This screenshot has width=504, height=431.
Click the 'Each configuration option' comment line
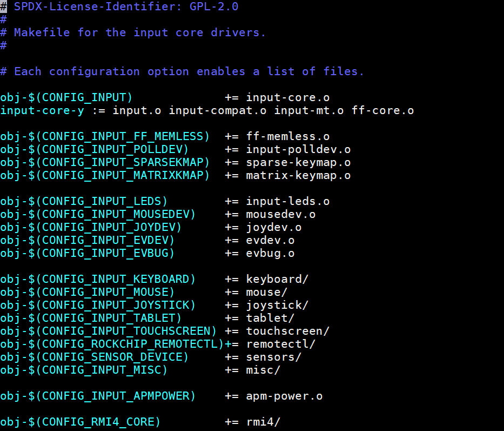pos(189,72)
